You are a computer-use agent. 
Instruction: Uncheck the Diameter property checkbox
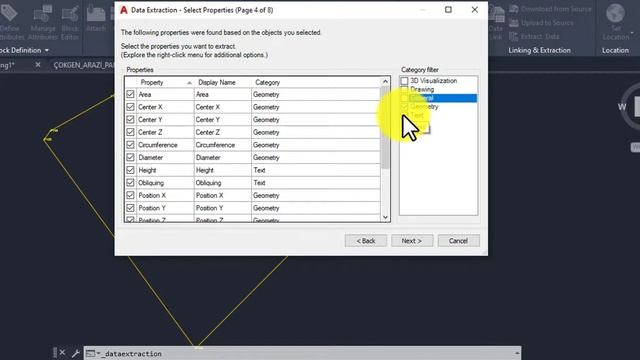click(130, 157)
